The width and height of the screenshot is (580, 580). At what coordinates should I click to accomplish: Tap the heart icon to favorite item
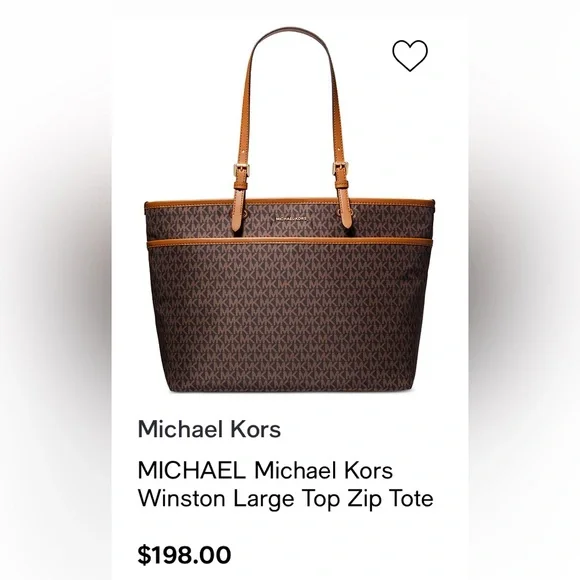tap(410, 55)
